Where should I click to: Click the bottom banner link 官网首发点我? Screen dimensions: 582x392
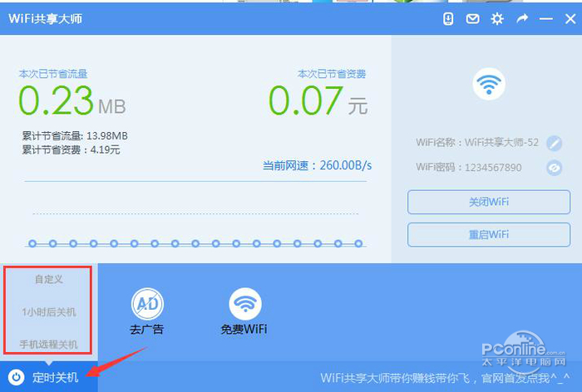coord(525,378)
